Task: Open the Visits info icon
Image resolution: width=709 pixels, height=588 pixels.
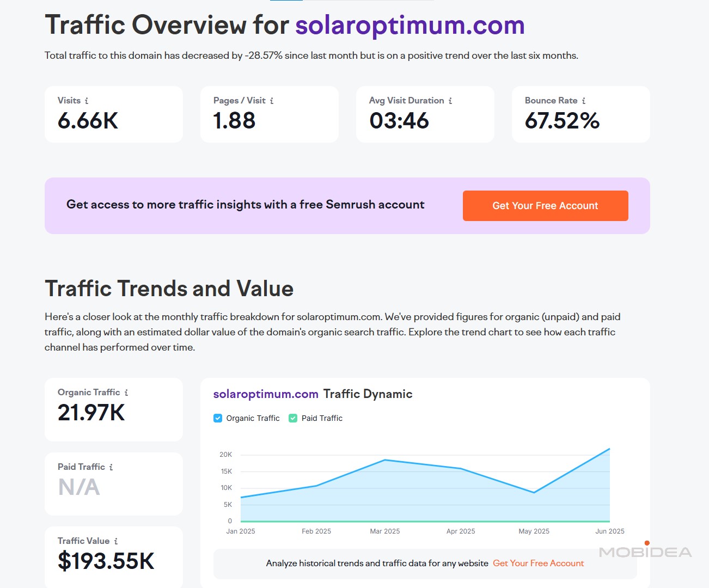Action: (87, 101)
